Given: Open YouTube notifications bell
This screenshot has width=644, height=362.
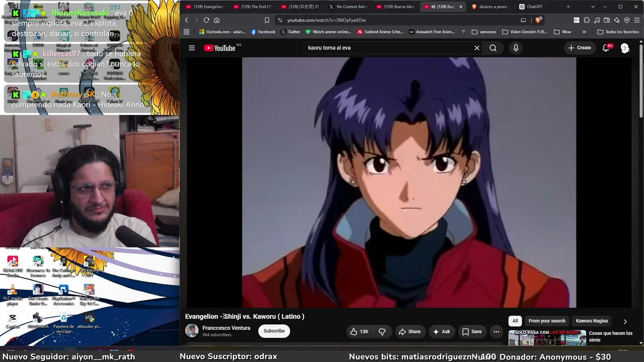Looking at the screenshot, I should click(x=606, y=48).
